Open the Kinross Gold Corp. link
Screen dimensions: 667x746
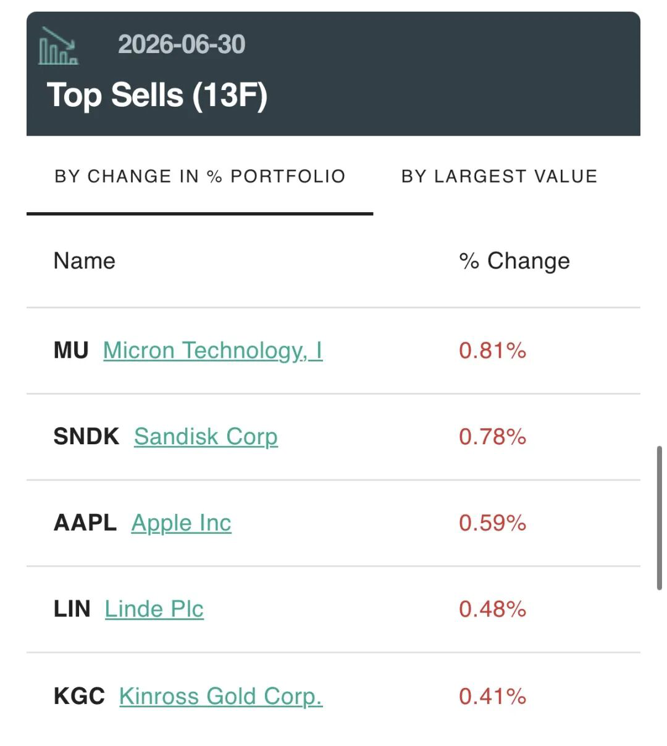click(x=221, y=697)
